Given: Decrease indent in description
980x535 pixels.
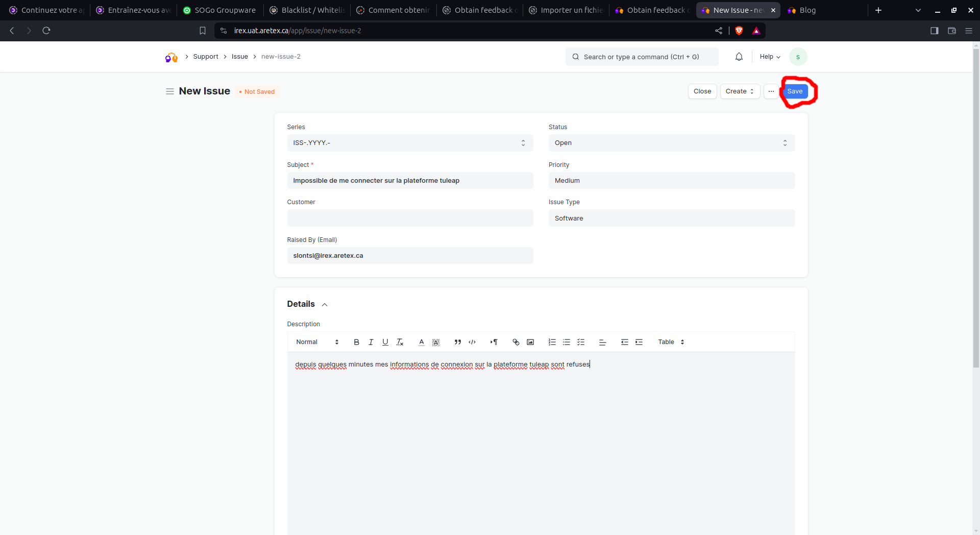Looking at the screenshot, I should (625, 342).
